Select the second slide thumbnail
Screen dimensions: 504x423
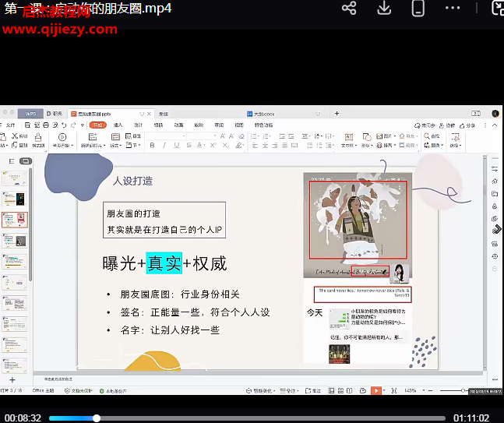click(15, 199)
